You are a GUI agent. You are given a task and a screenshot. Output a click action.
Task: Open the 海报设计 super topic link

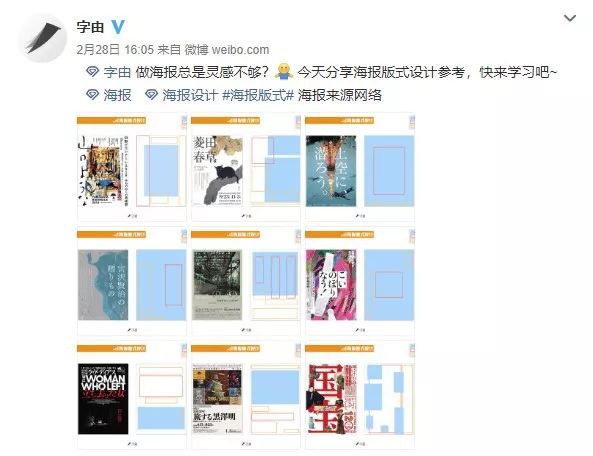pos(190,95)
